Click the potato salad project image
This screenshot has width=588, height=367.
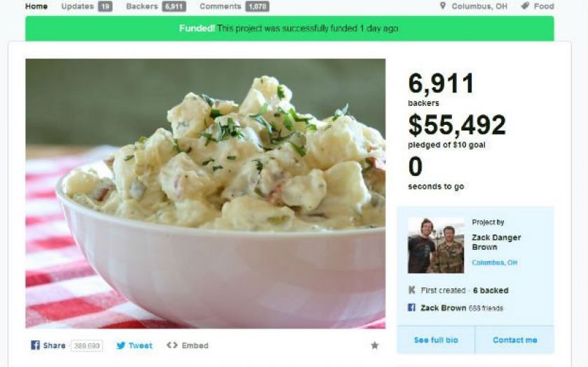[x=205, y=194]
